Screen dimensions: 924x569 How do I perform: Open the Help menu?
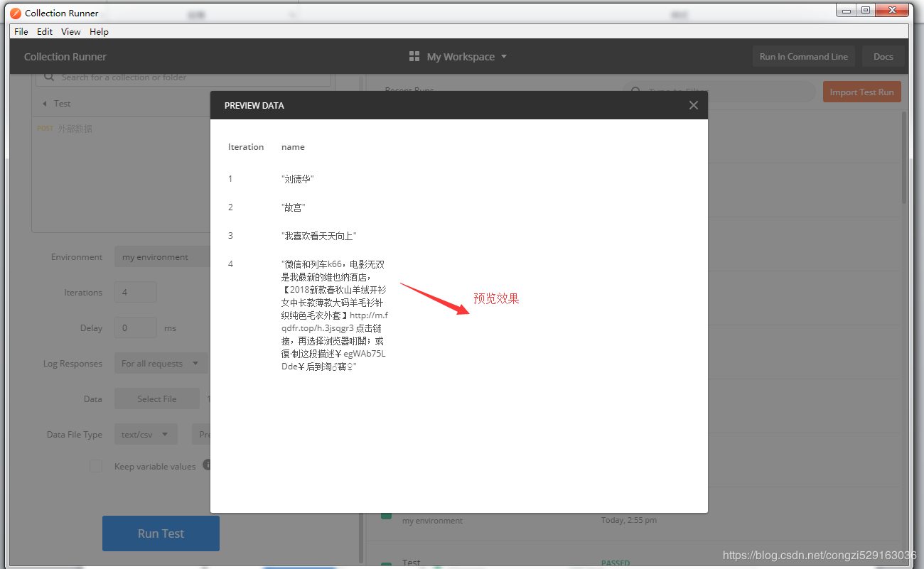click(100, 31)
